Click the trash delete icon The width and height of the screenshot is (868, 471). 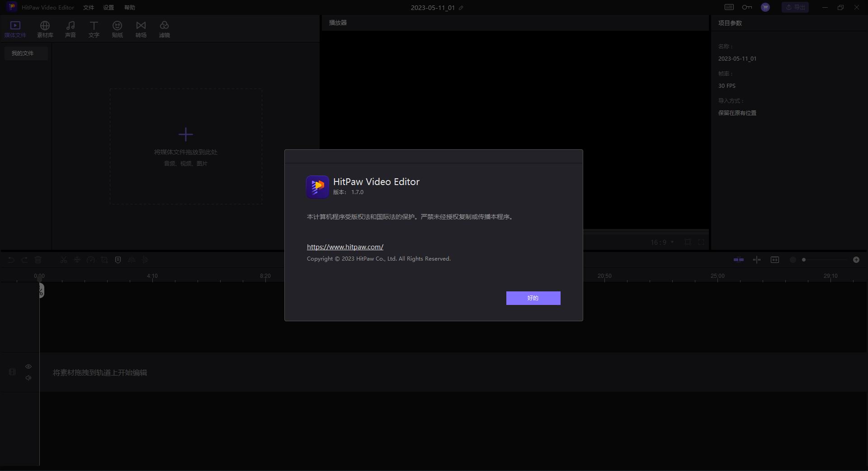[38, 260]
